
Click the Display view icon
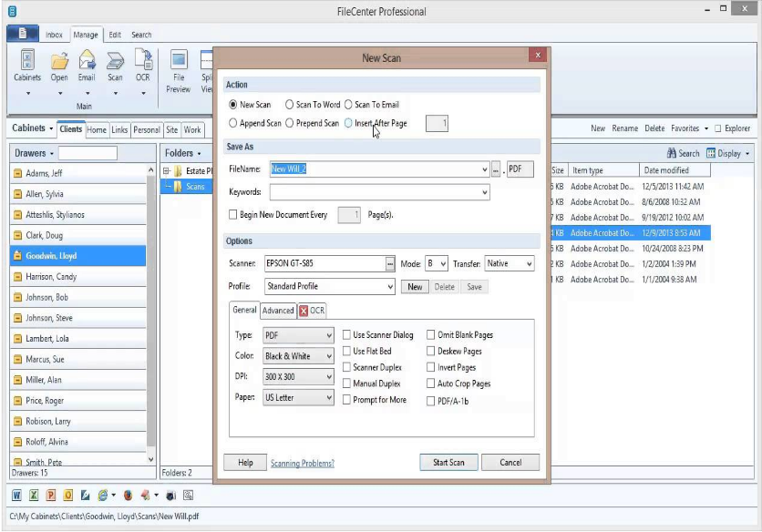click(711, 153)
